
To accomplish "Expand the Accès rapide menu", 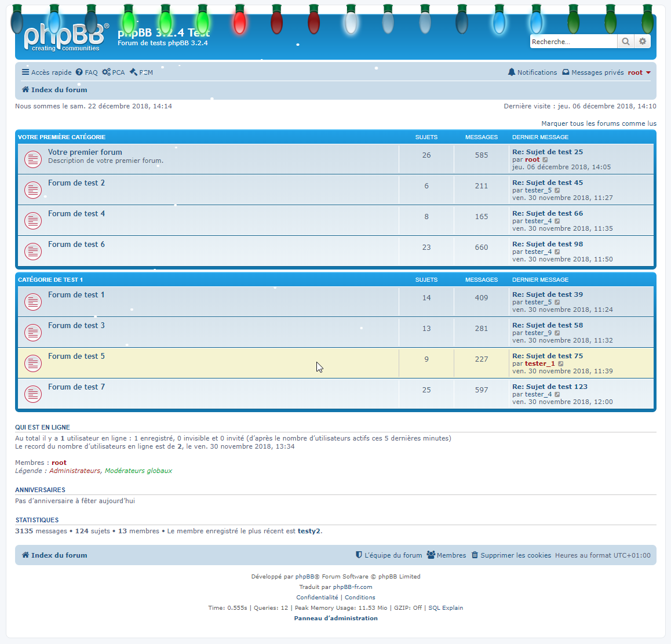I will pos(47,72).
